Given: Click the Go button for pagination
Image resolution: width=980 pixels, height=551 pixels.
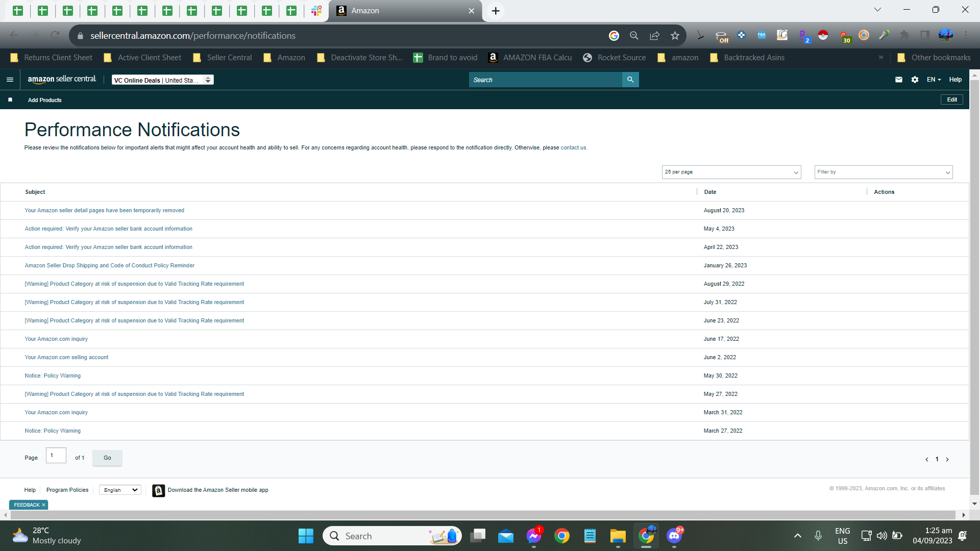Looking at the screenshot, I should [x=107, y=458].
